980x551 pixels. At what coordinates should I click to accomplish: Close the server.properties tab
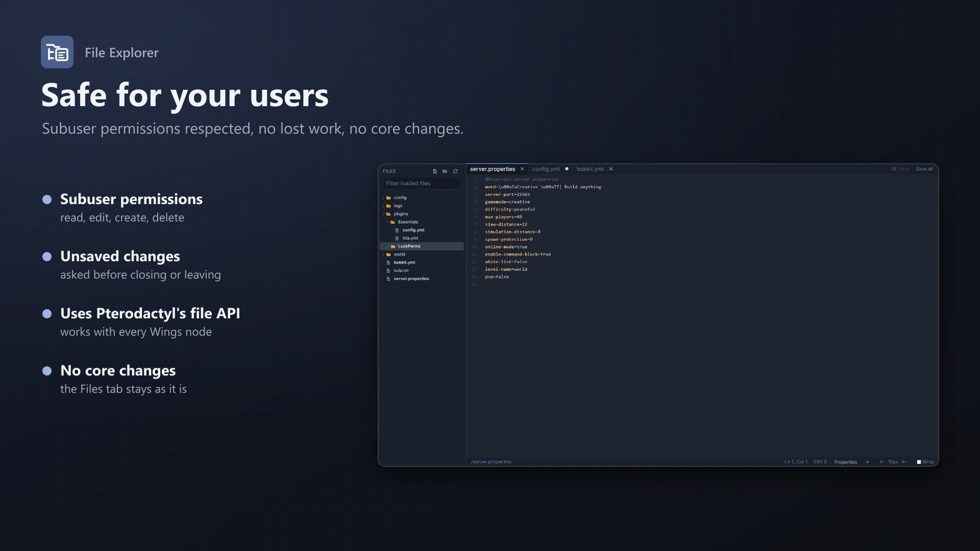point(522,169)
